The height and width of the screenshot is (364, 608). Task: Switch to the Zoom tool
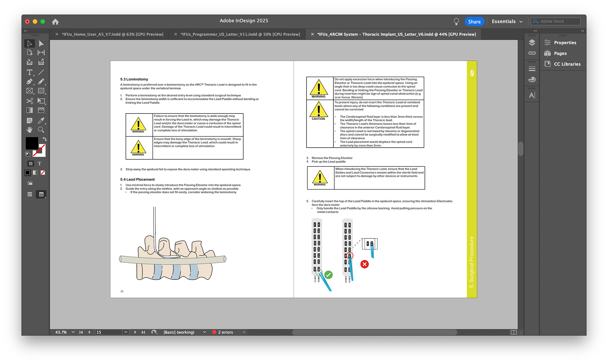pyautogui.click(x=41, y=130)
